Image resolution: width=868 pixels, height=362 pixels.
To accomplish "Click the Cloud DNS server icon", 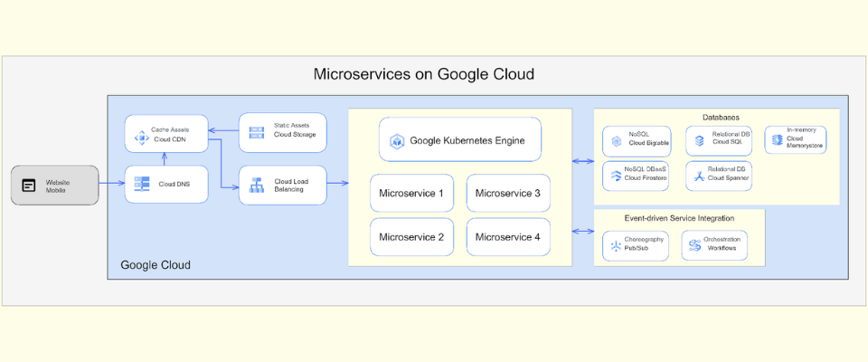I will (142, 184).
